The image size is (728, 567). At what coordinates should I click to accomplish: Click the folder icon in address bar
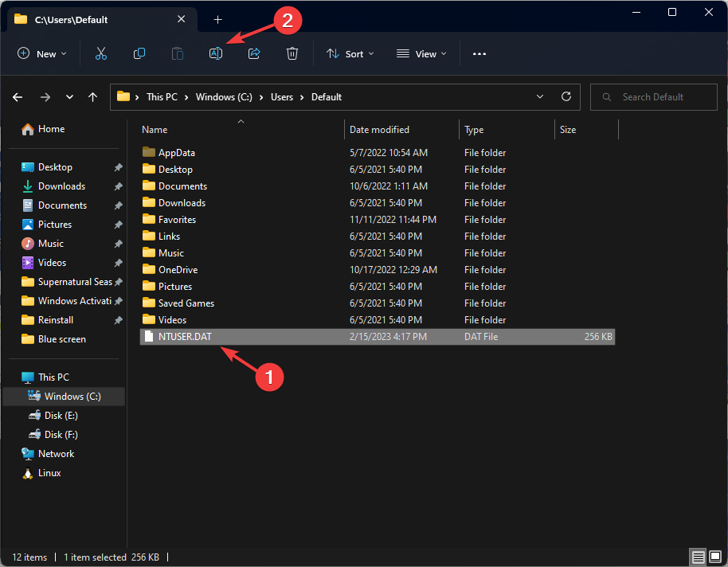click(x=123, y=96)
